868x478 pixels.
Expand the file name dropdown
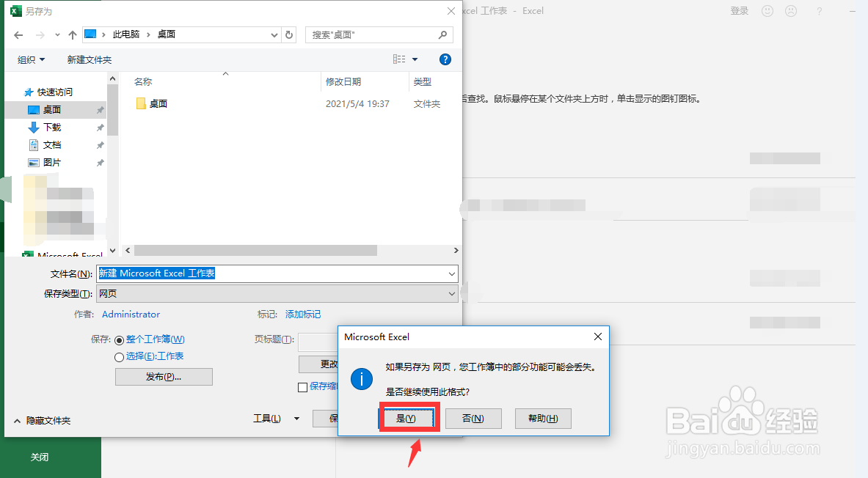pyautogui.click(x=452, y=274)
